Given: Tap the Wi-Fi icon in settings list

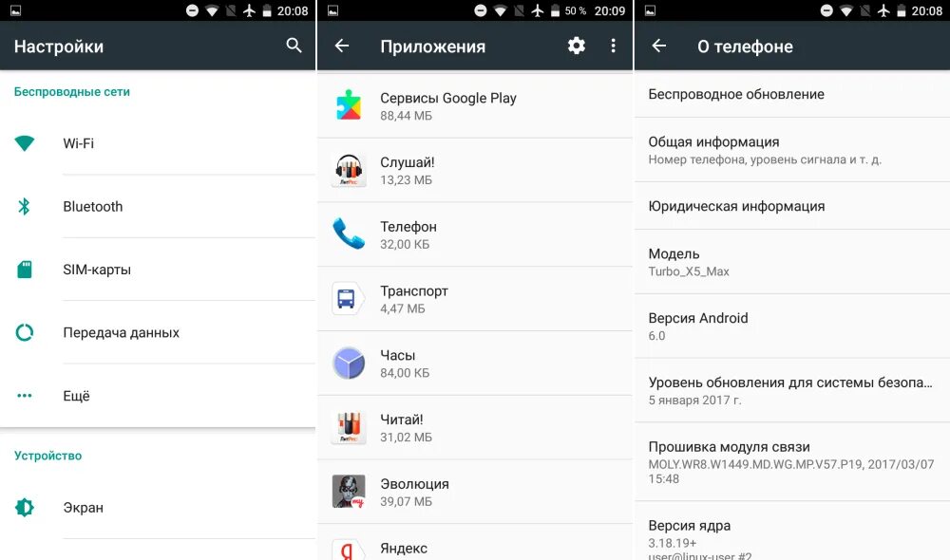Looking at the screenshot, I should click(x=25, y=143).
